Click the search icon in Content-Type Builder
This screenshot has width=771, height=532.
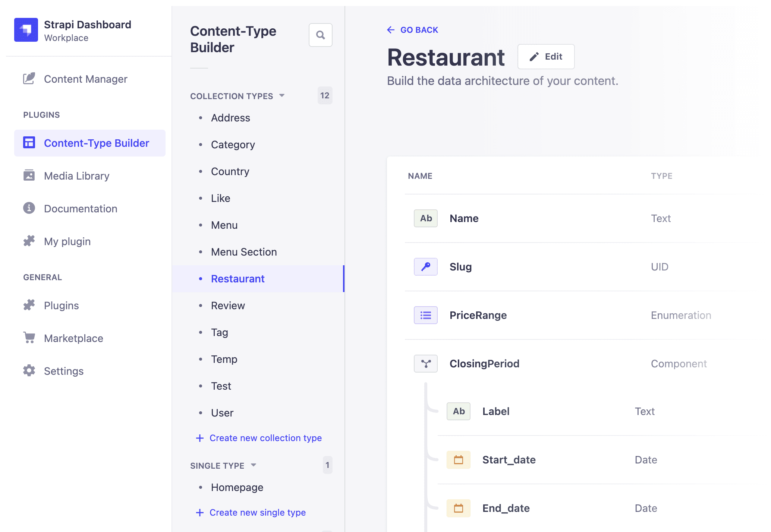[x=320, y=35]
